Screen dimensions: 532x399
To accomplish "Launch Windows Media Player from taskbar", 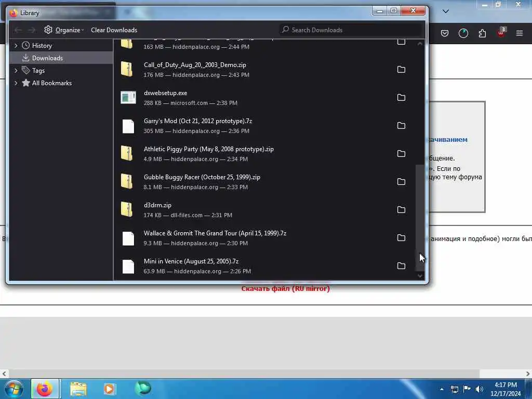I will point(109,389).
